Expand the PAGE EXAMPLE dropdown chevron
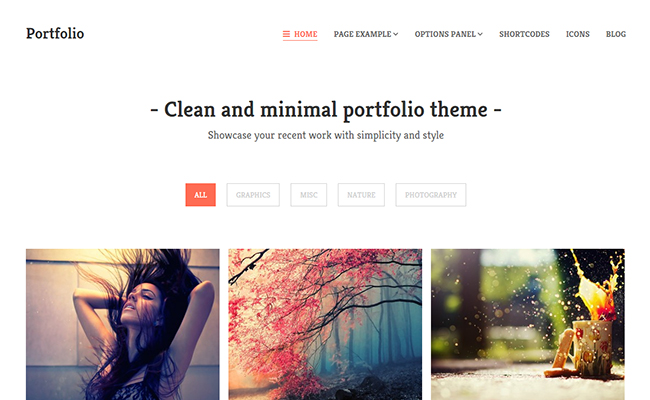Viewport: 650px width, 400px height. 395,34
